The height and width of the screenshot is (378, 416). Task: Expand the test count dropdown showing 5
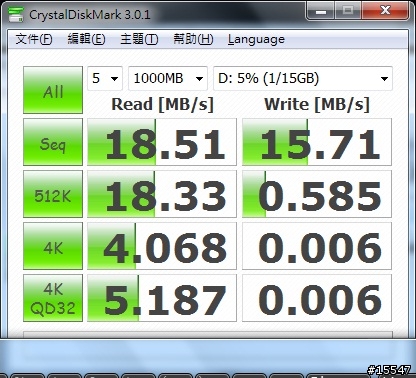[x=105, y=79]
